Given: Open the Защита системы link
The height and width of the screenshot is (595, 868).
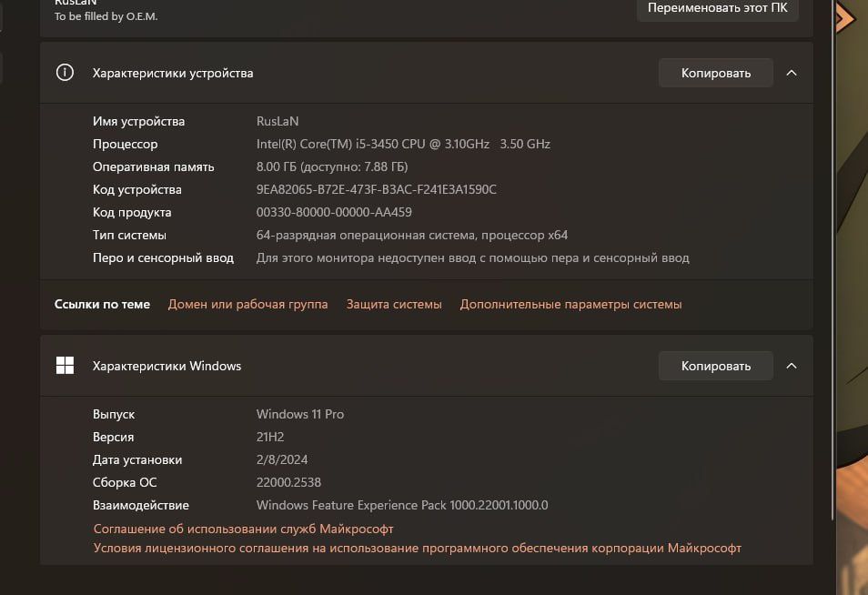Looking at the screenshot, I should (x=394, y=305).
